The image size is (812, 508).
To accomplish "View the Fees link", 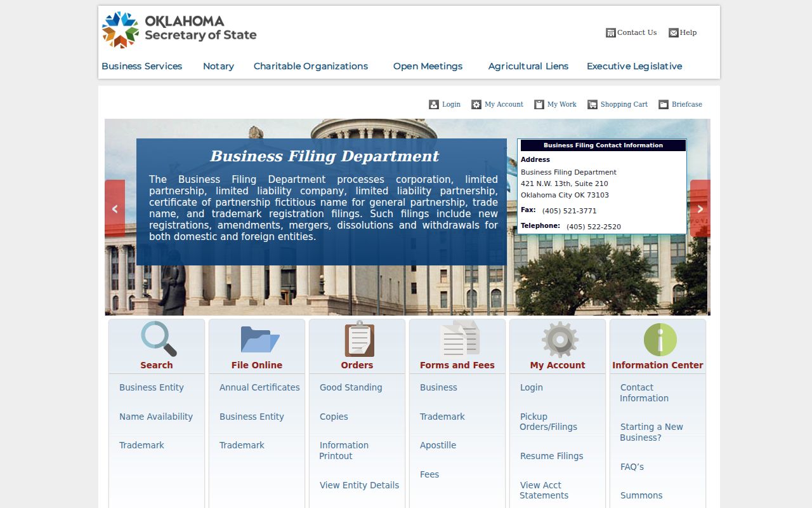I will (x=429, y=474).
